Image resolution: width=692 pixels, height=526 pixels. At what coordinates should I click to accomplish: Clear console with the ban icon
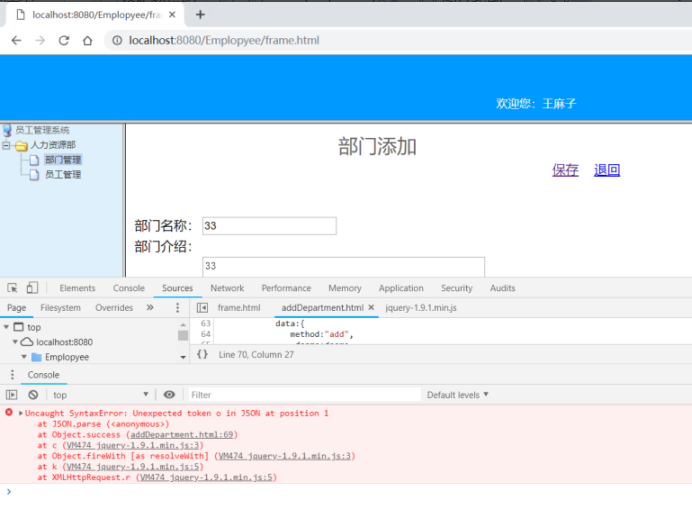coord(33,395)
